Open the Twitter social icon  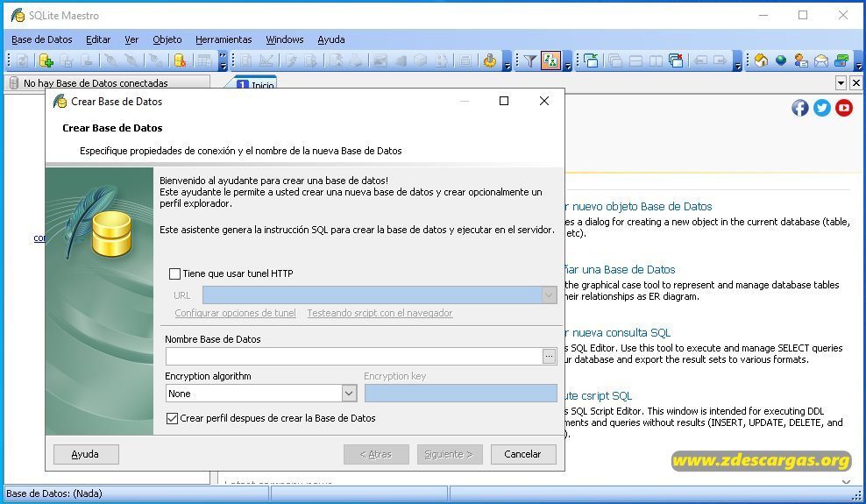822,108
